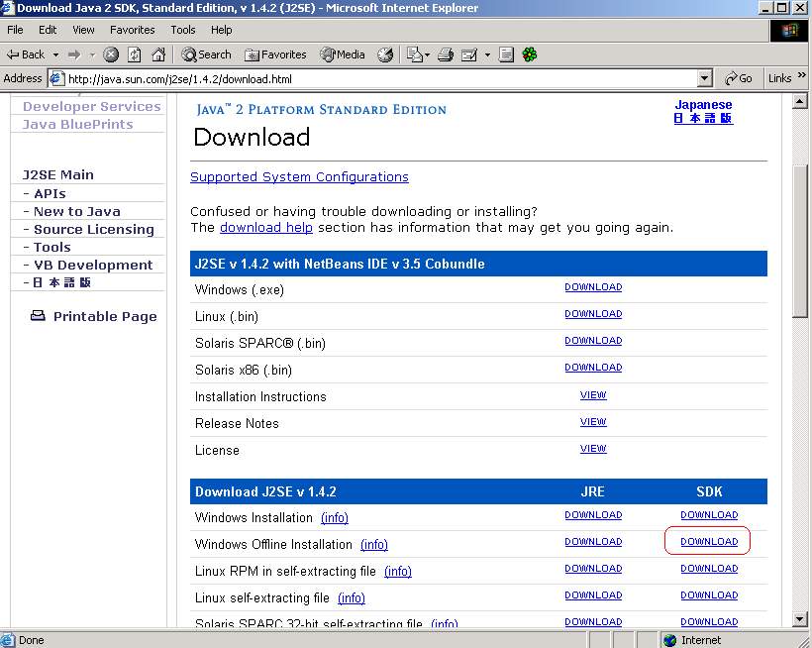The image size is (812, 648).
Task: Open the Favorites toolbar button
Action: 275,54
